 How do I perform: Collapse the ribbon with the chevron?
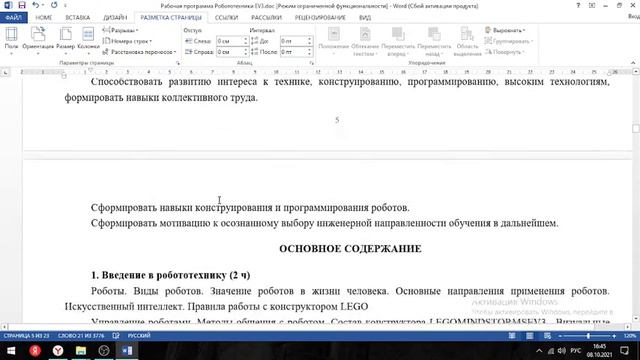point(633,63)
